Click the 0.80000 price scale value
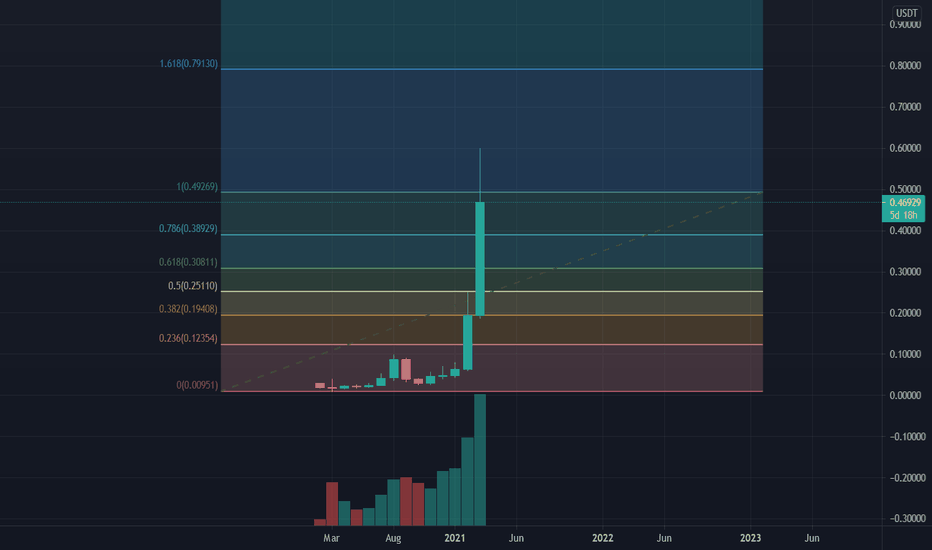Screen dimensions: 932x550 pyautogui.click(x=905, y=65)
